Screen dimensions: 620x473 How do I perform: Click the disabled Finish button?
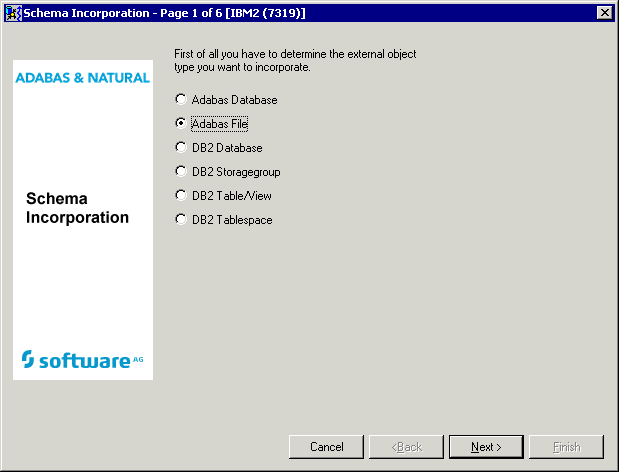tap(566, 447)
